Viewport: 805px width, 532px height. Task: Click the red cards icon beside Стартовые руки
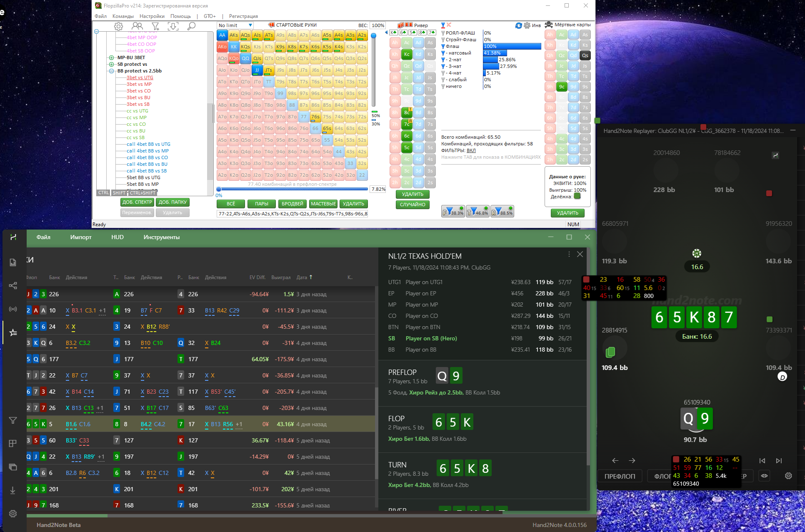click(271, 25)
